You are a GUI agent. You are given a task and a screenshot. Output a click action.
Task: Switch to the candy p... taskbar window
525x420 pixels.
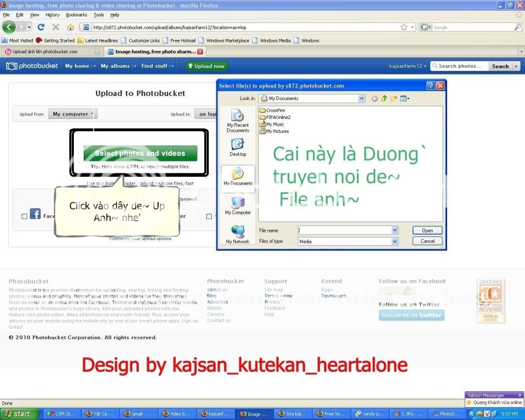pos(369,414)
